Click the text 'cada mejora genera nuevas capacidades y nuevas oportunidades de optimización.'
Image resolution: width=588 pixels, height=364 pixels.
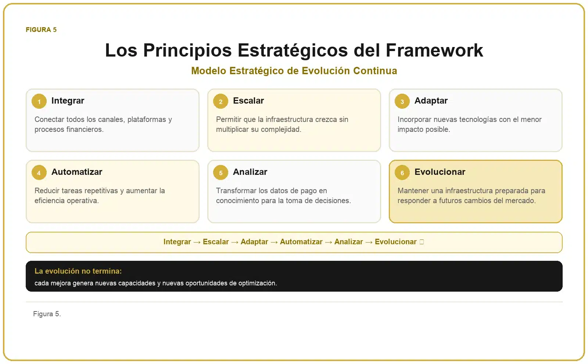[156, 283]
